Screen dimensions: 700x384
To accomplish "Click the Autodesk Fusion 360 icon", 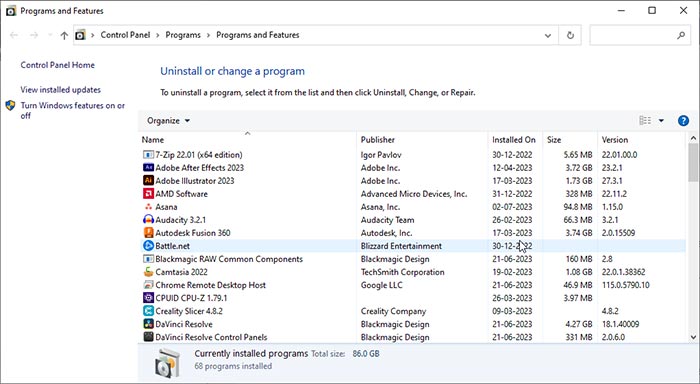I will click(x=148, y=233).
